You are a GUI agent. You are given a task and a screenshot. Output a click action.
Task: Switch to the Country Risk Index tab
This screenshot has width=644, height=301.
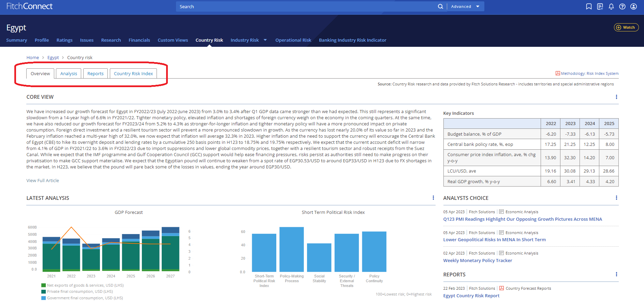(x=133, y=73)
